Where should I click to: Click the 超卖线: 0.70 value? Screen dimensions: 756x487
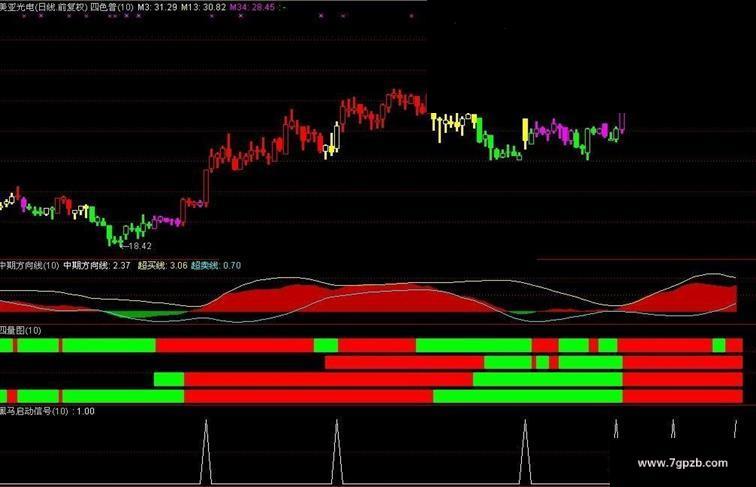click(216, 265)
